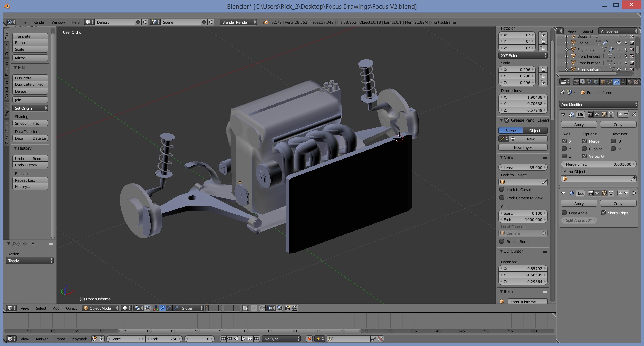Toggle selectability arrow of Front Fenders

pos(626,56)
